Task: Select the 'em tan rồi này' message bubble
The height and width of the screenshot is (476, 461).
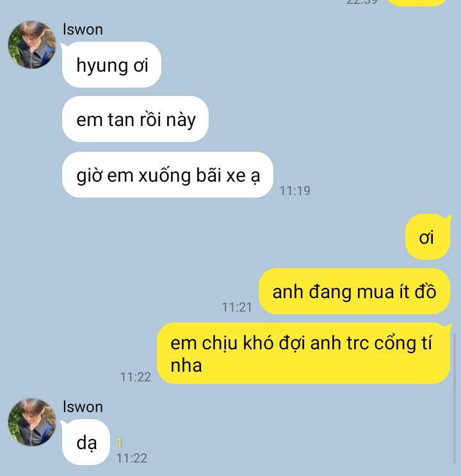Action: click(135, 119)
